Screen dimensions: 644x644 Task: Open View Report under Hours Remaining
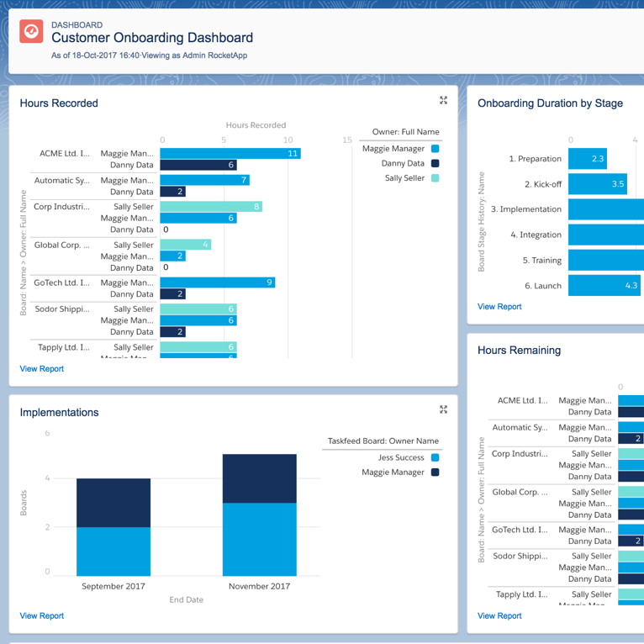click(x=499, y=616)
